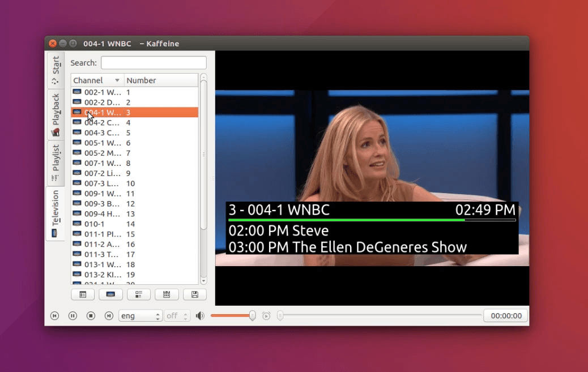This screenshot has height=372, width=588.
Task: Stop the live TV playback
Action: click(x=91, y=315)
